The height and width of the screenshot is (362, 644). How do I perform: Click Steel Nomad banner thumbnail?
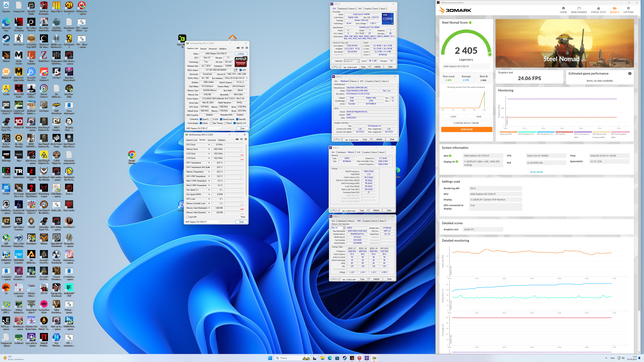[x=565, y=43]
